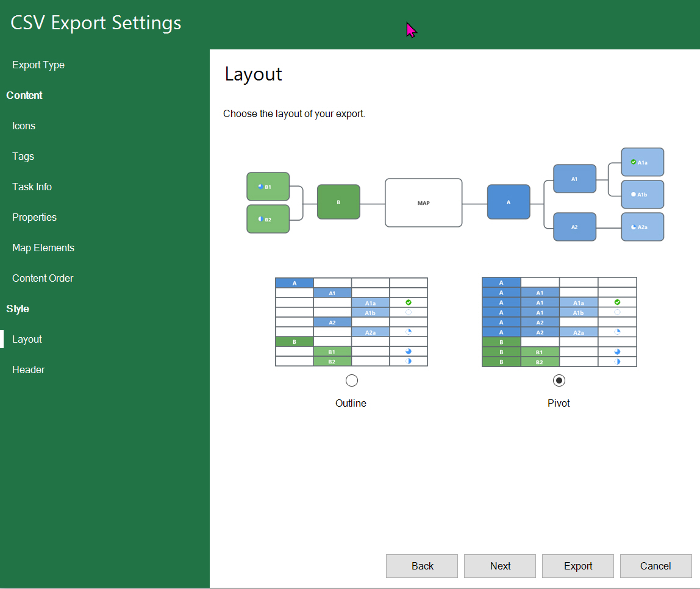Select the Layout sidebar item
The image size is (700, 589).
(27, 339)
